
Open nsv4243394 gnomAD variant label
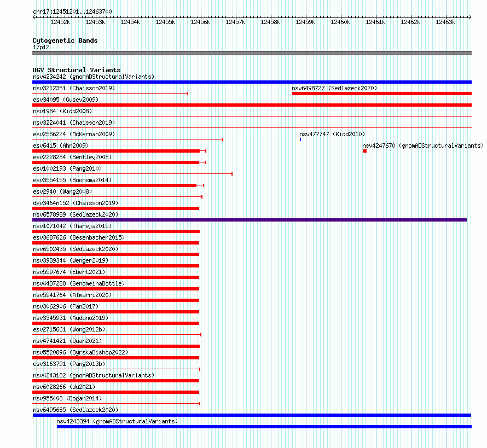pyautogui.click(x=117, y=421)
